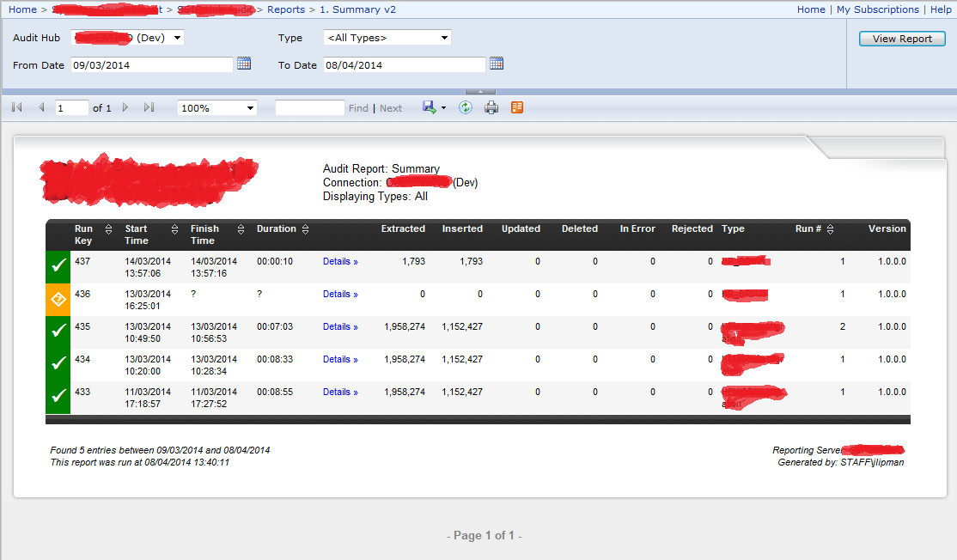Click next page arrow in toolbar
The height and width of the screenshot is (560, 957).
pyautogui.click(x=125, y=107)
